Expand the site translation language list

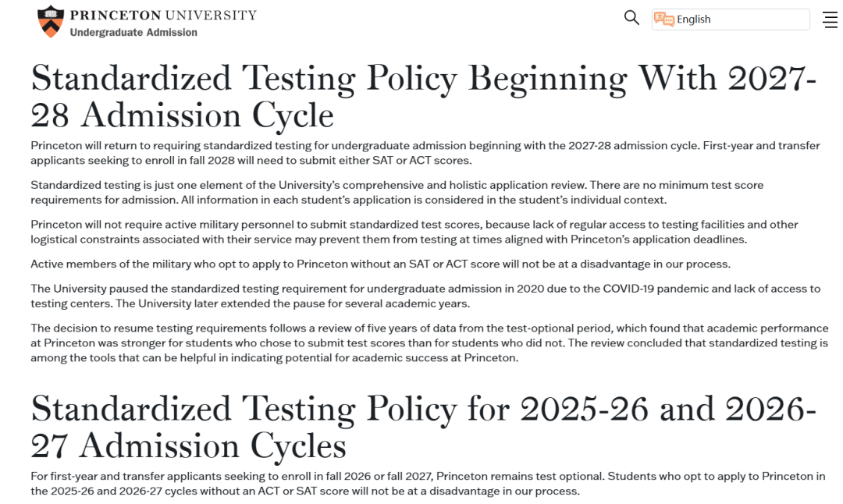tap(730, 19)
